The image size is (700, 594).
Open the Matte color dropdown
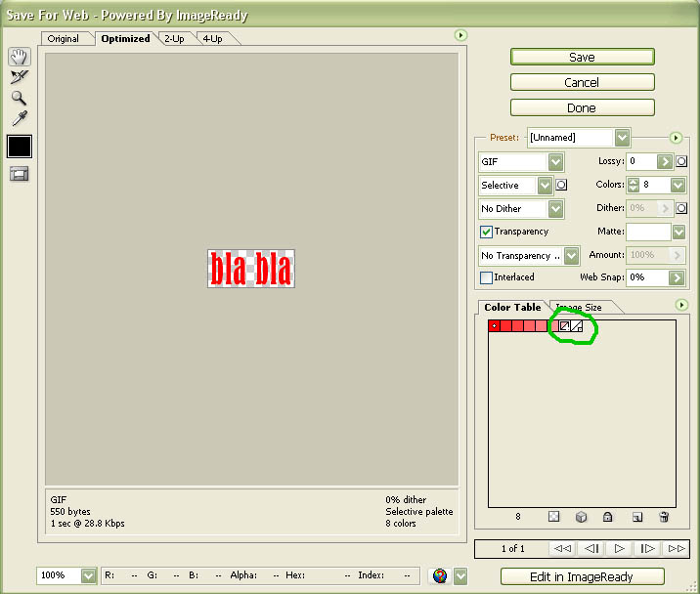(678, 232)
